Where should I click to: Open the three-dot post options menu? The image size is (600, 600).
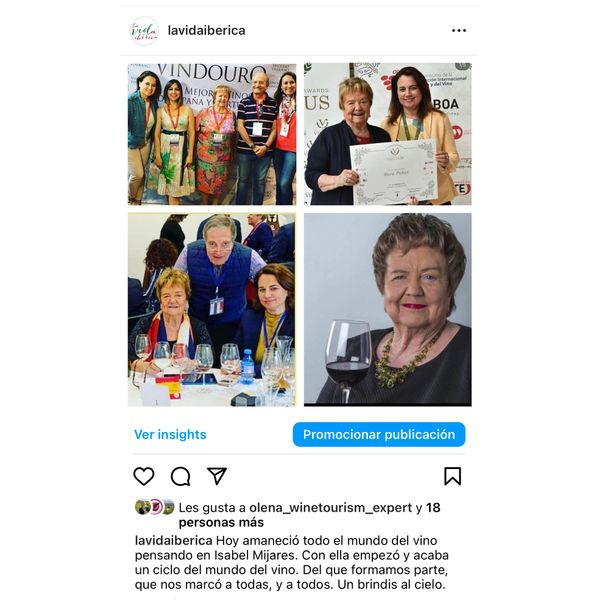pos(459,31)
